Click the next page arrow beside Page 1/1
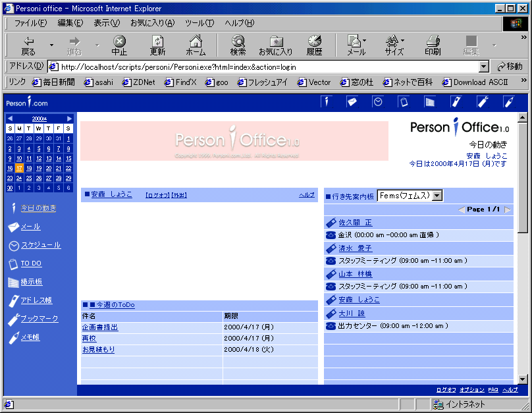Viewport: 532px width, 413px height. [507, 209]
